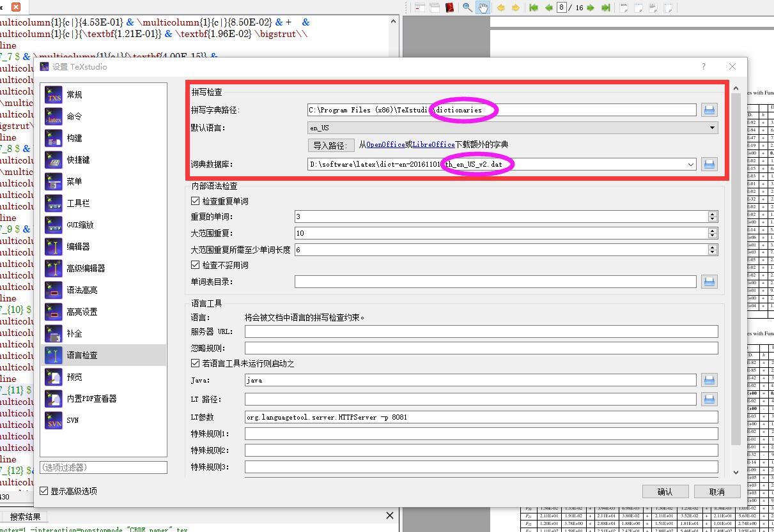
Task: Open the 构建 settings page icon
Action: [x=54, y=138]
